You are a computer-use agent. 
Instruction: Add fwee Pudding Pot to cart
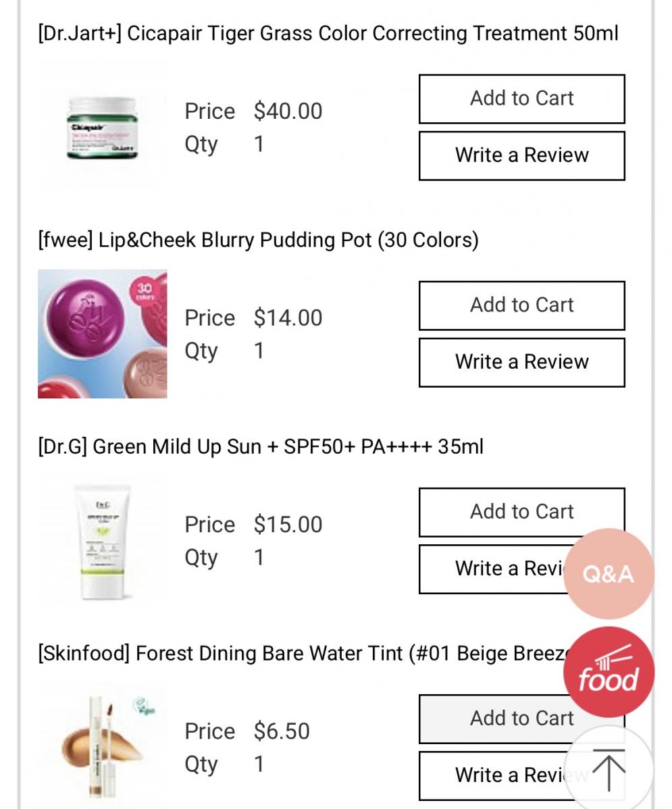521,305
